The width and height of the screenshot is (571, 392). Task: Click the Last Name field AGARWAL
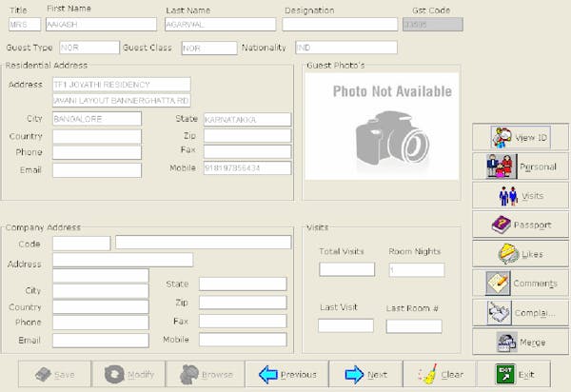point(221,25)
